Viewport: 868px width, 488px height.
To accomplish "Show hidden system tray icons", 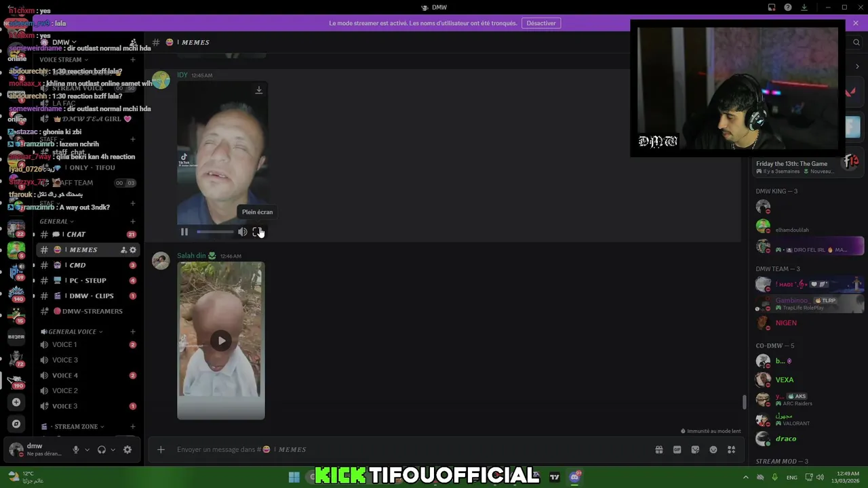I will (746, 477).
